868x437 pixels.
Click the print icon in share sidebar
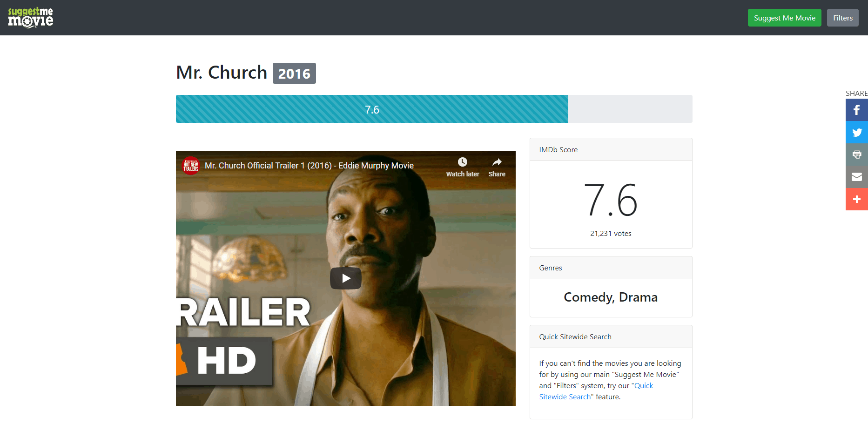pyautogui.click(x=856, y=155)
